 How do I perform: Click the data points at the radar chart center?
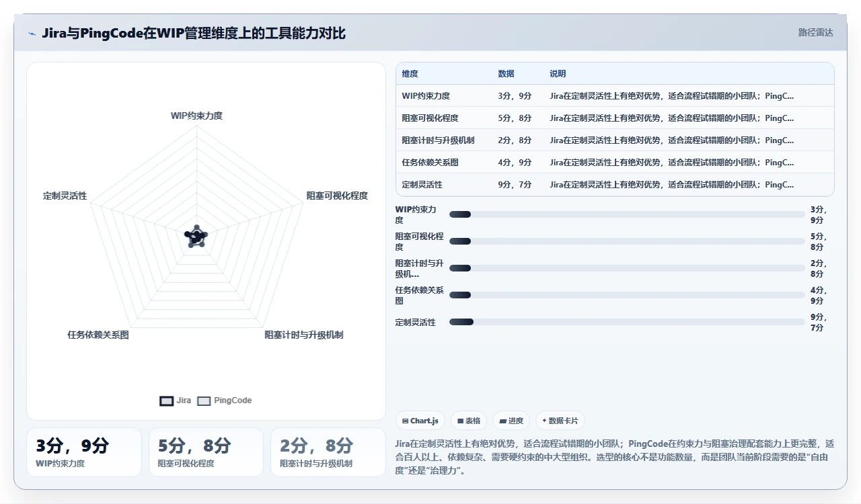click(x=196, y=236)
